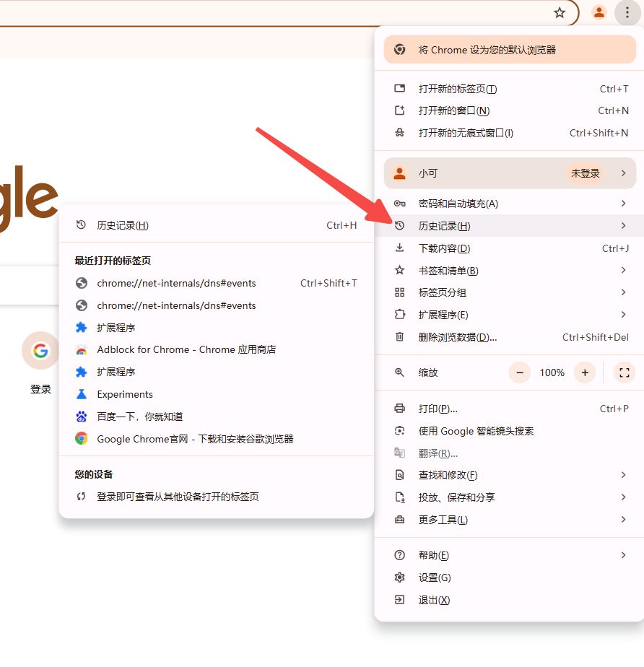The height and width of the screenshot is (667, 644).
Task: Choose 退出(X) from the menu
Action: 509,600
